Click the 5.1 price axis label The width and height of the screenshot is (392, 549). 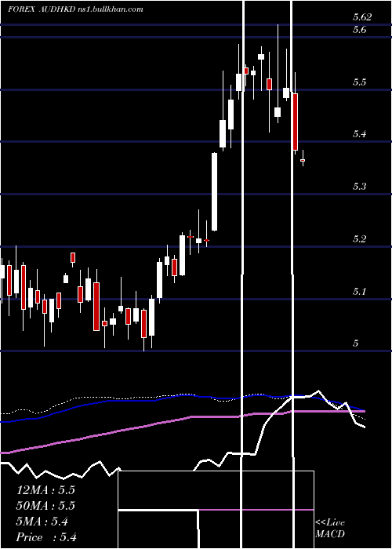click(359, 291)
